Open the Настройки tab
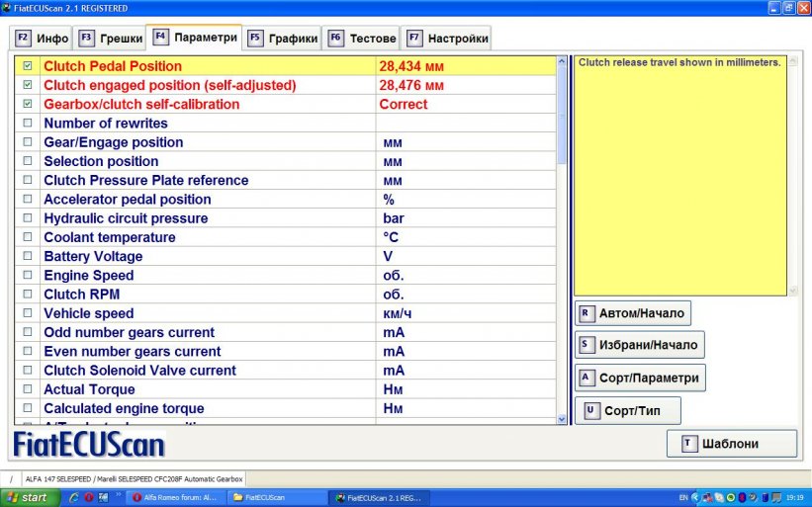The width and height of the screenshot is (812, 507). pos(447,39)
